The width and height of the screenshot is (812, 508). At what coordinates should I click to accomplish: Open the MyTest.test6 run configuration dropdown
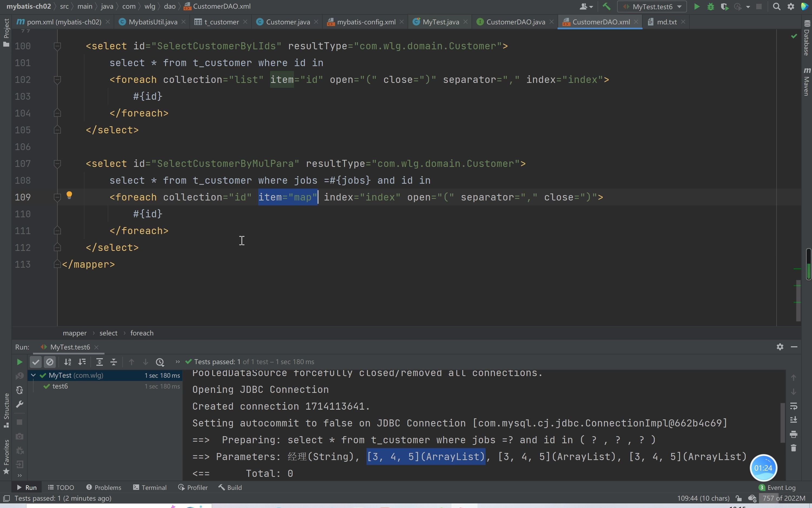coord(652,7)
